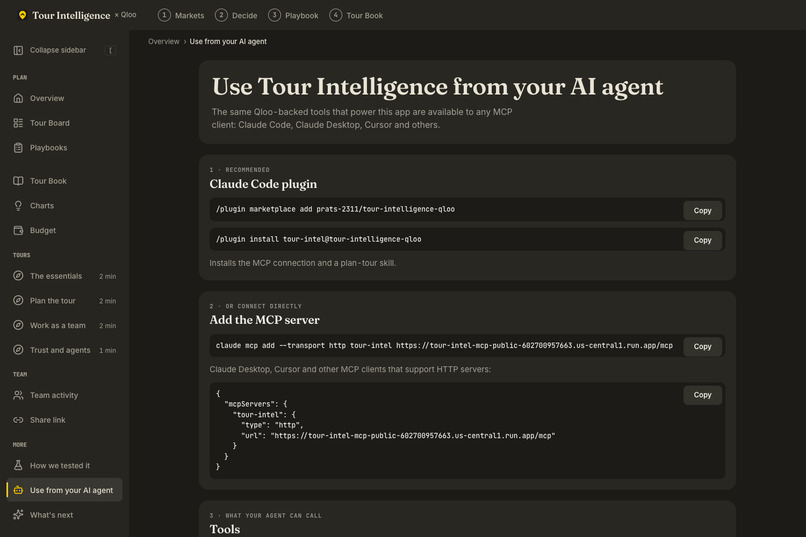This screenshot has height=537, width=806.
Task: Click the Tour Board grid icon
Action: point(18,123)
